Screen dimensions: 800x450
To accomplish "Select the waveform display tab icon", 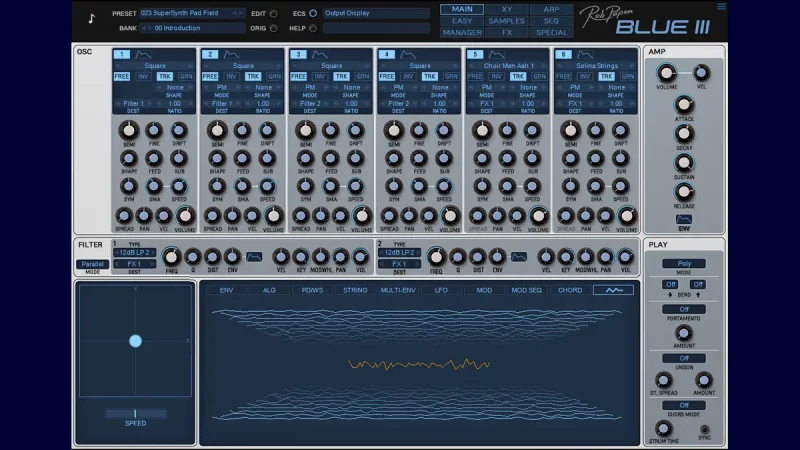I will pyautogui.click(x=613, y=290).
